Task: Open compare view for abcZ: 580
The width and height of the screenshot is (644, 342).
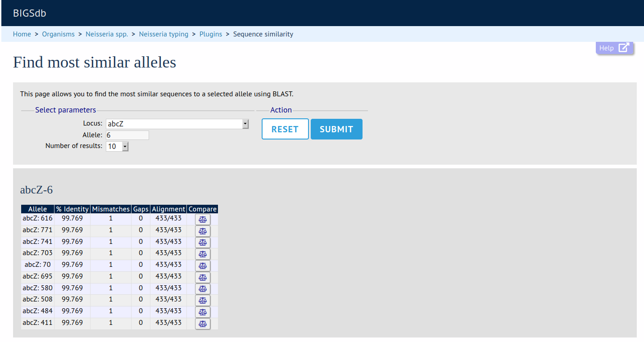Action: pyautogui.click(x=203, y=289)
